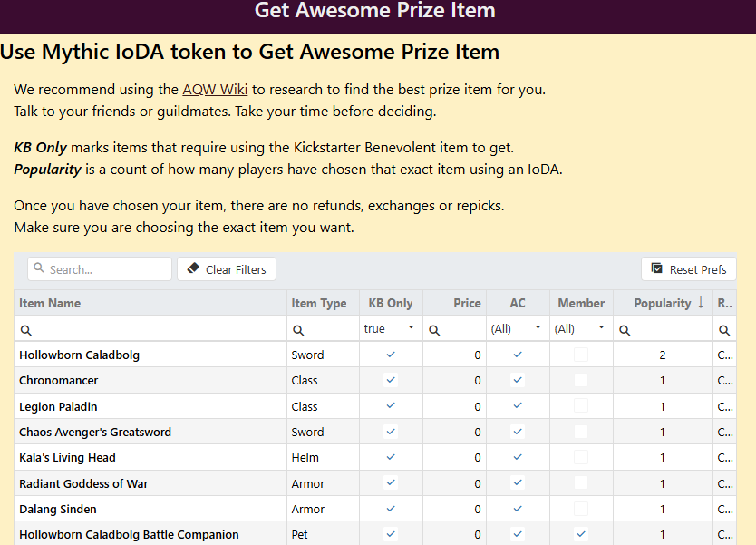Screen dimensions: 756x545
Task: Select the Kala's Living Head item name
Action: tap(67, 458)
